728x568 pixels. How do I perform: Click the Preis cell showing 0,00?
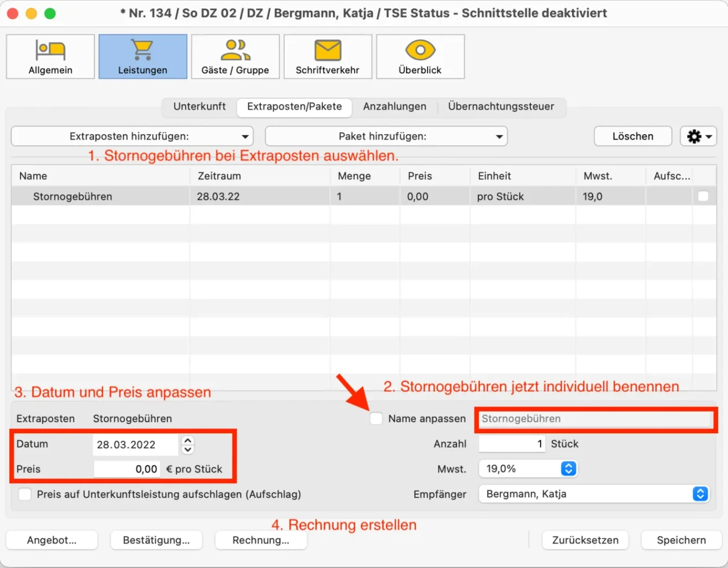[435, 196]
